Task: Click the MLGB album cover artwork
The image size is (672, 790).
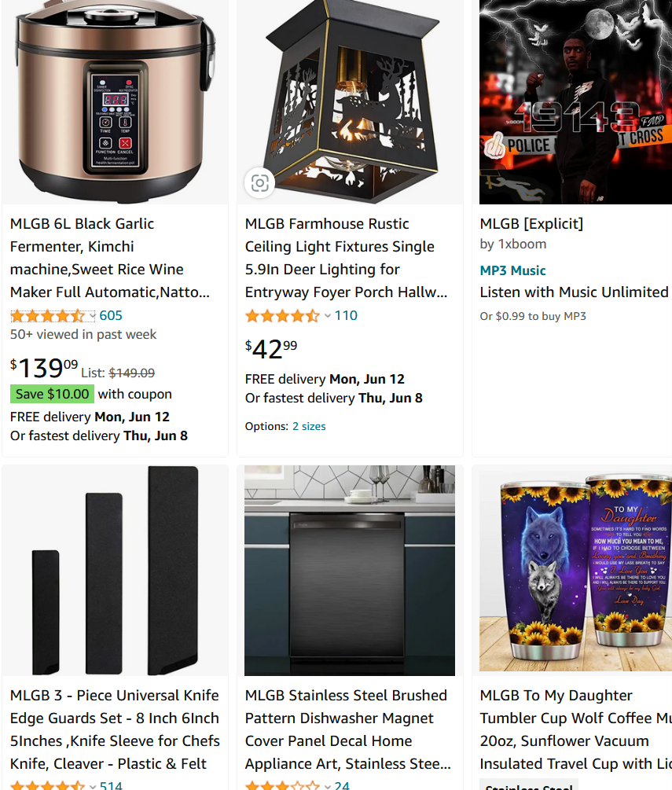Action: (575, 101)
